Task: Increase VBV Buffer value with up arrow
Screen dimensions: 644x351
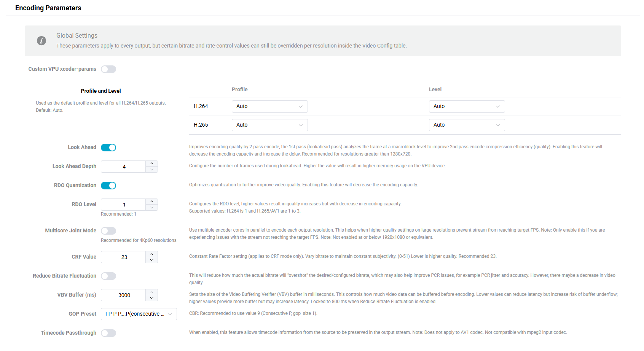Action: point(151,292)
